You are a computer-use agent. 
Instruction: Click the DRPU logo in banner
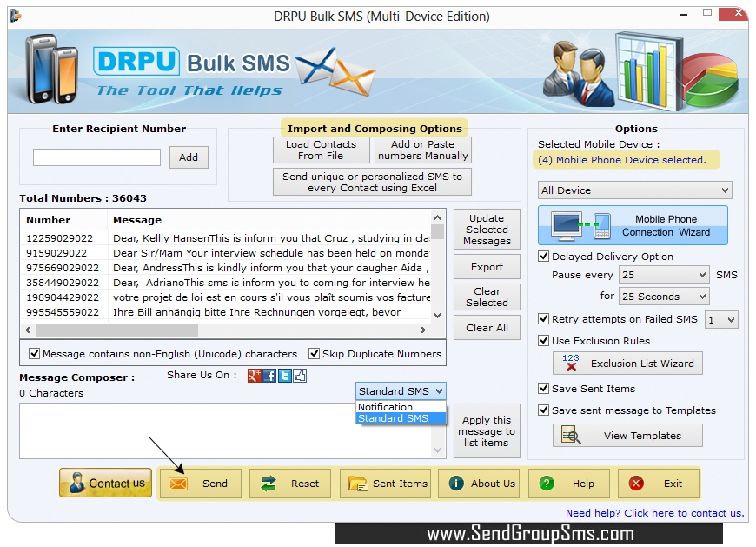(136, 61)
